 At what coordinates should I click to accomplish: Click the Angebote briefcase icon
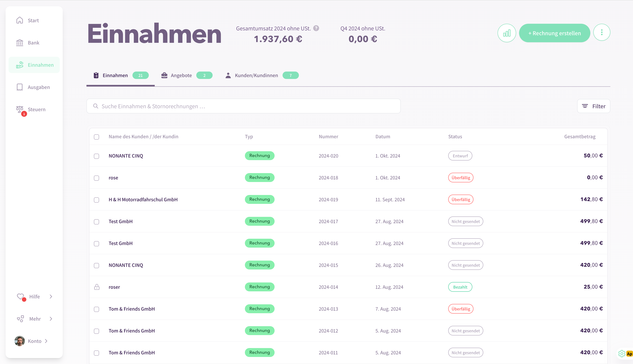164,75
